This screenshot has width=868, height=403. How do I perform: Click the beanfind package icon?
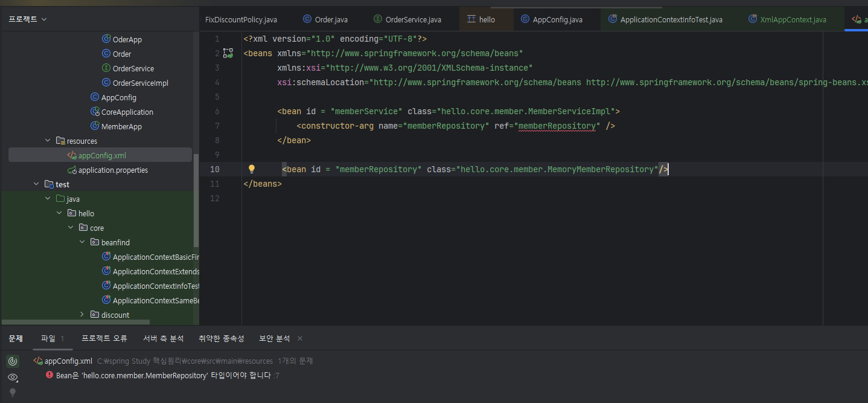coord(95,242)
